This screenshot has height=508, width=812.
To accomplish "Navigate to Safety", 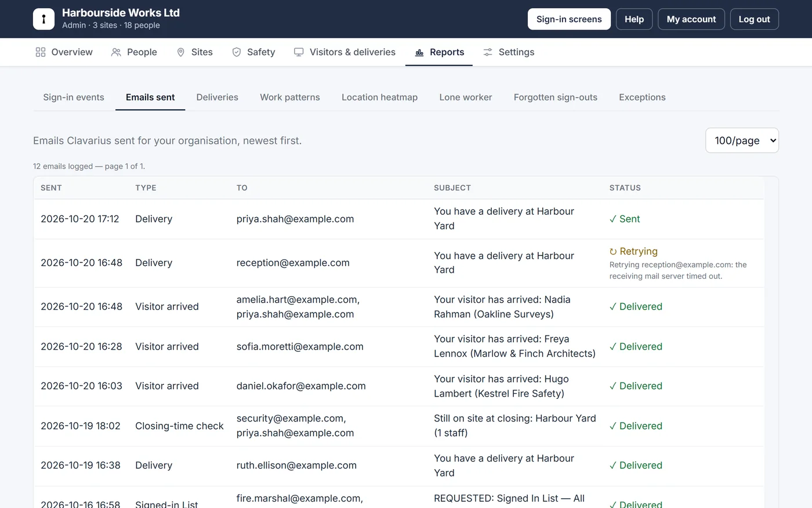I will [253, 52].
